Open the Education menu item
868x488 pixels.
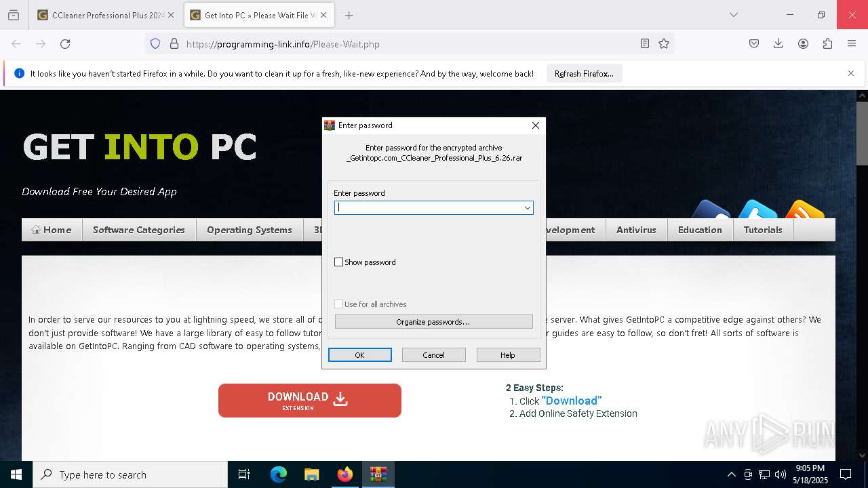tap(700, 230)
